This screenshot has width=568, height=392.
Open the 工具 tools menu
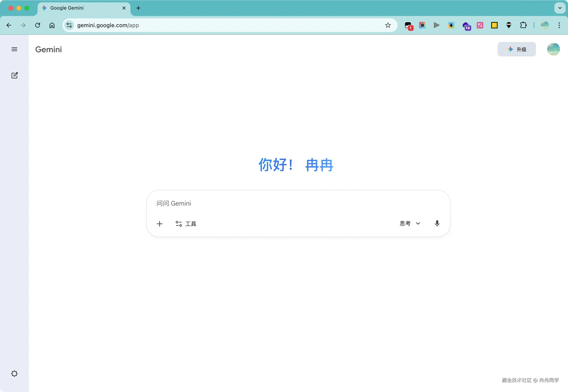[x=186, y=224]
